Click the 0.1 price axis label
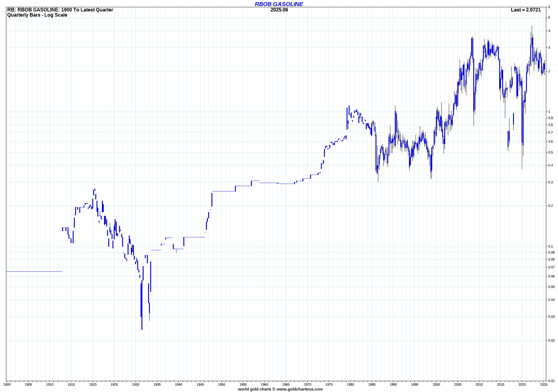Image resolution: width=558 pixels, height=392 pixels. 550,246
